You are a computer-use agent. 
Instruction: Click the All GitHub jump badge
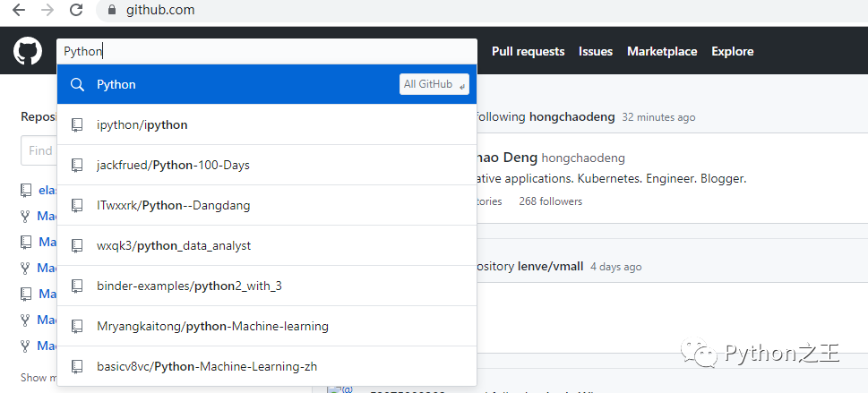[x=434, y=84]
